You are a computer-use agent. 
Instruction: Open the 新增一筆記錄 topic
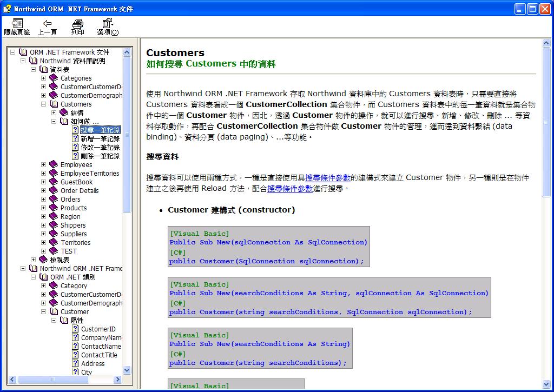coord(100,139)
